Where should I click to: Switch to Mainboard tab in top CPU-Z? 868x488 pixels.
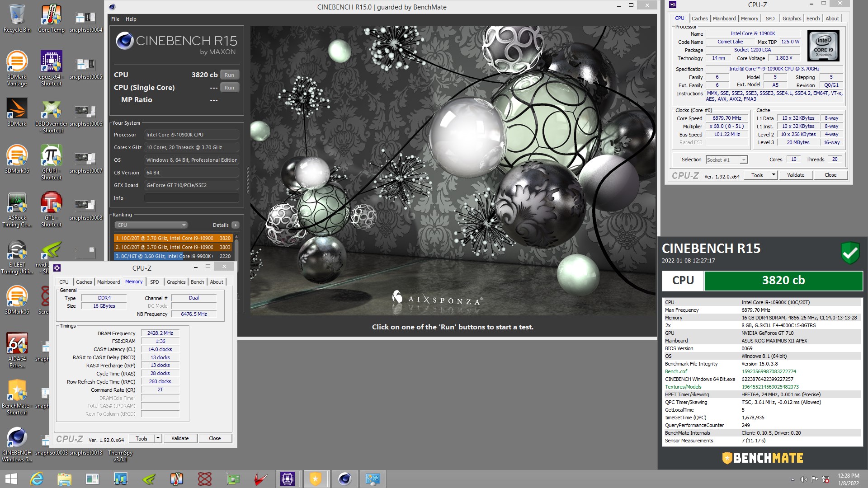[724, 19]
